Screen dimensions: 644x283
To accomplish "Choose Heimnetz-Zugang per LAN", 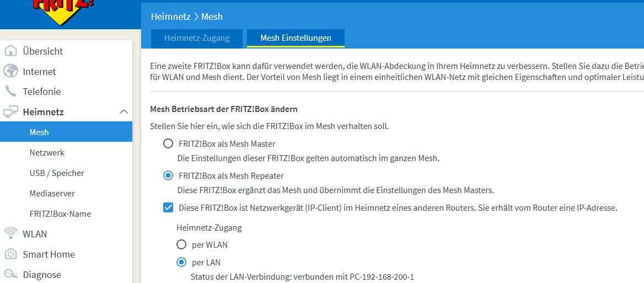I will point(181,262).
